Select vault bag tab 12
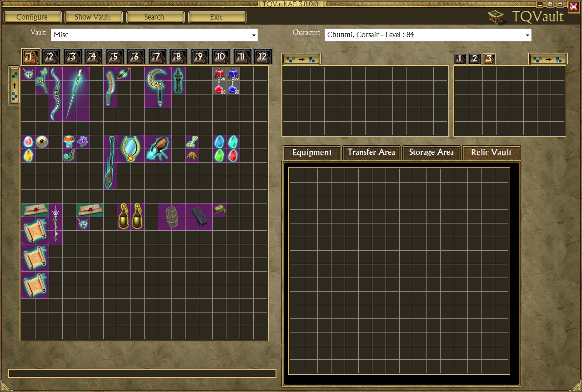This screenshot has width=582, height=392. (263, 57)
